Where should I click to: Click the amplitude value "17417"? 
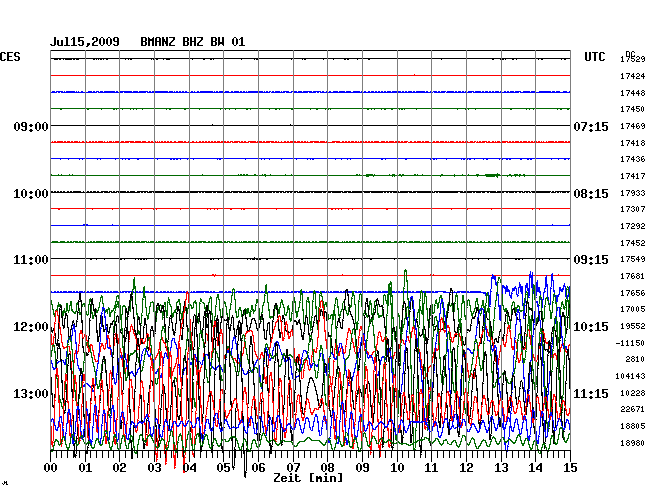633,177
